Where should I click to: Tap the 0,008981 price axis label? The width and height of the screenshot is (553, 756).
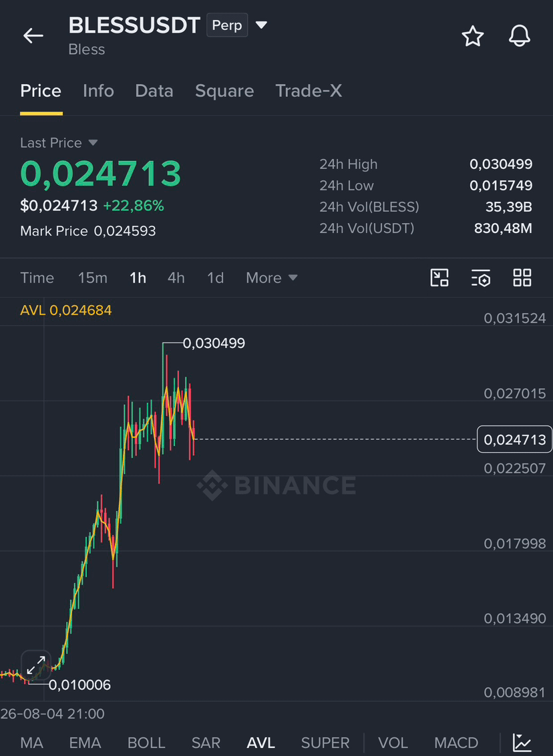click(x=515, y=693)
